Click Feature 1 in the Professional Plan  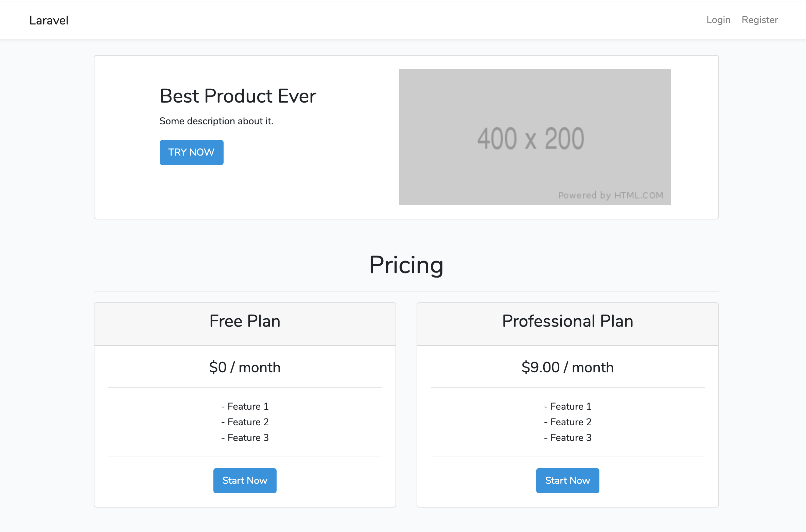tap(568, 406)
